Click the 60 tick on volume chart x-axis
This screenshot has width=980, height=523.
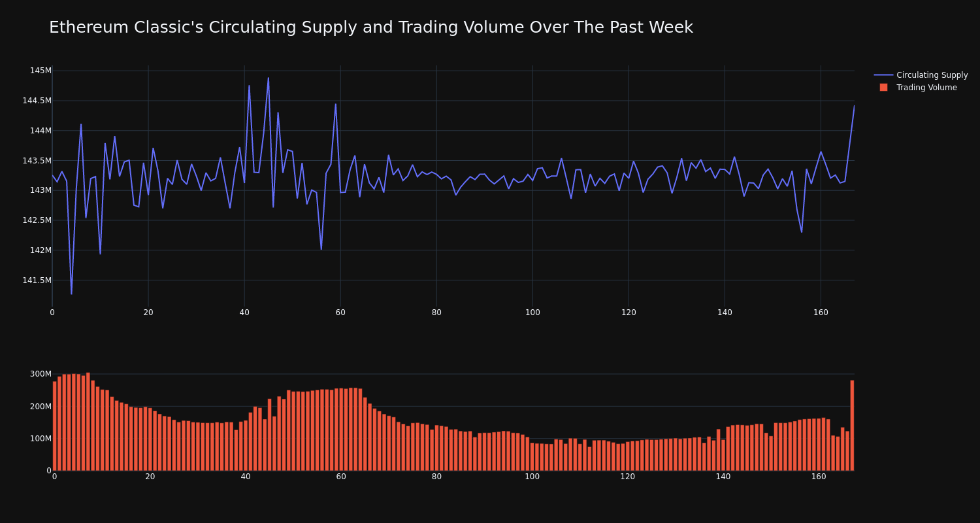(341, 477)
